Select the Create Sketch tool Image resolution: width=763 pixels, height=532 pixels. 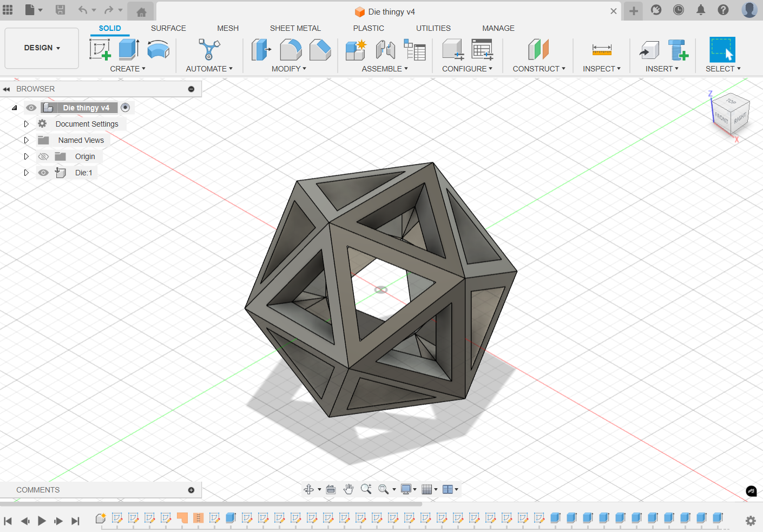click(x=100, y=50)
